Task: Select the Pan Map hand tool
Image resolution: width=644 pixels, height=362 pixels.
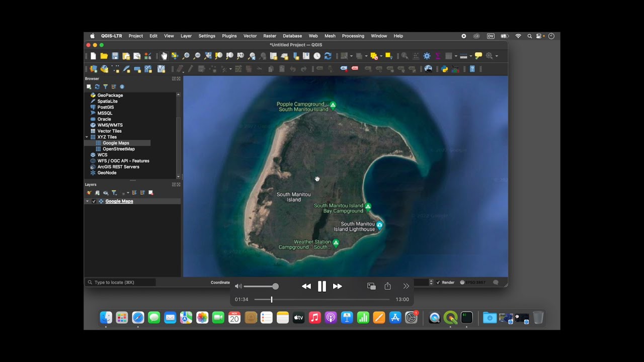Action: [x=165, y=56]
